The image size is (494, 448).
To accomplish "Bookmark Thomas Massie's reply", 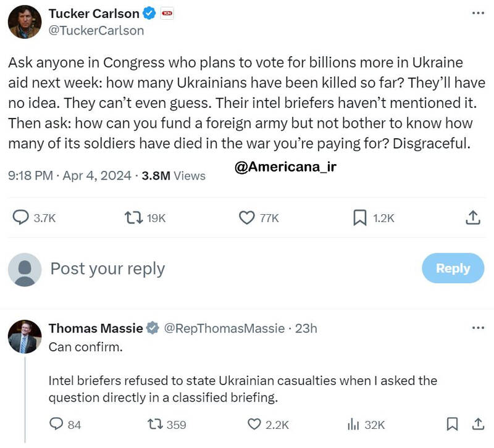I will [452, 424].
